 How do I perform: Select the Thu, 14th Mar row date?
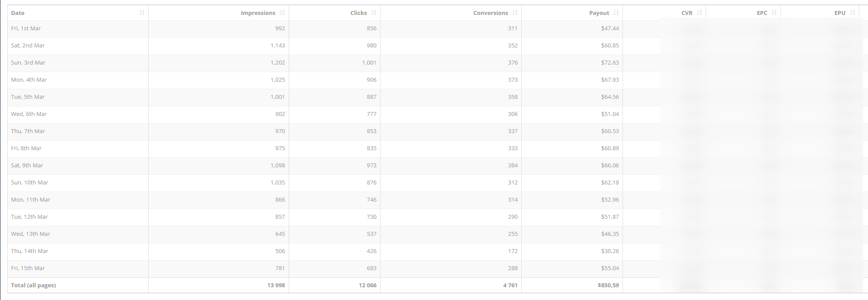pyautogui.click(x=29, y=251)
